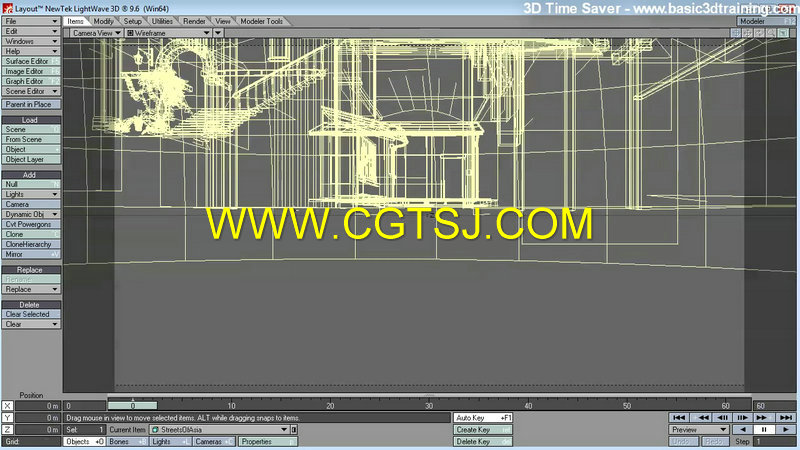Open the Camera View dropdown
Viewport: 800px width, 450px height.
tap(96, 33)
